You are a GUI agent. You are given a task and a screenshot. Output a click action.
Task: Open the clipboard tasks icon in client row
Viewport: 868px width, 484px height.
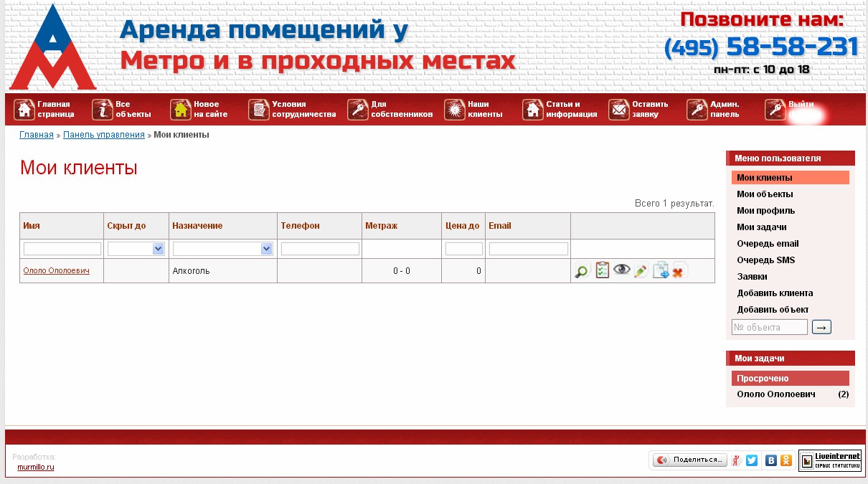click(x=603, y=270)
